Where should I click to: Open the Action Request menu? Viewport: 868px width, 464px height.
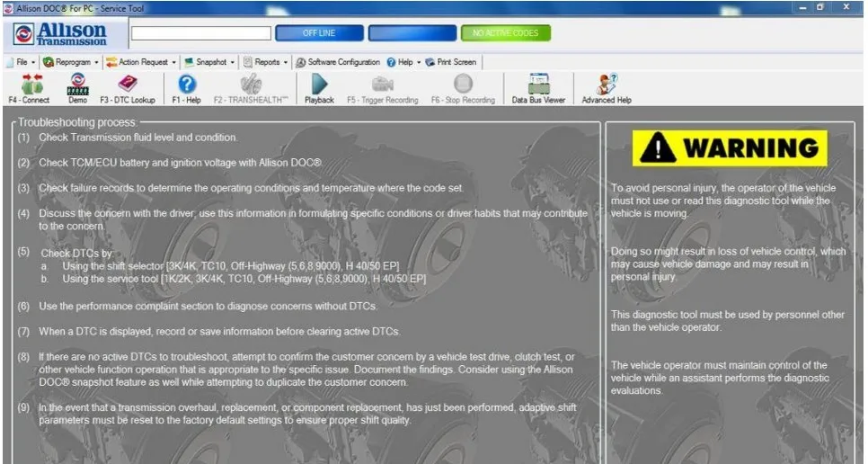coord(143,62)
